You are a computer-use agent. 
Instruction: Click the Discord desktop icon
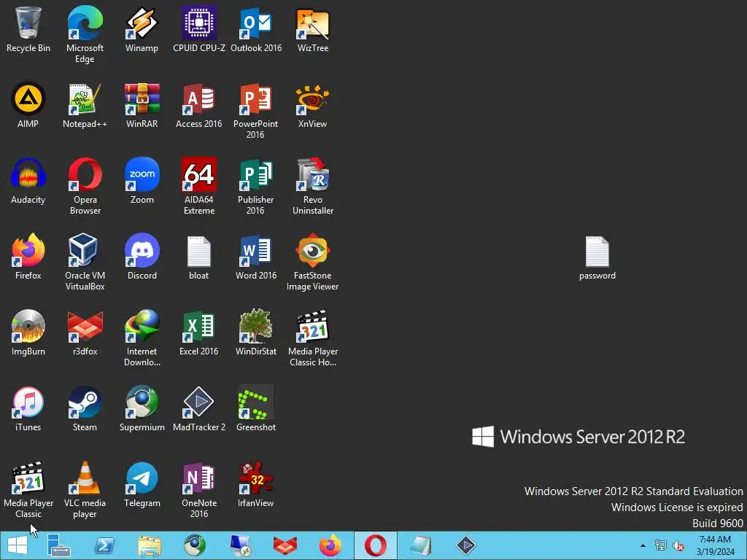tap(142, 257)
